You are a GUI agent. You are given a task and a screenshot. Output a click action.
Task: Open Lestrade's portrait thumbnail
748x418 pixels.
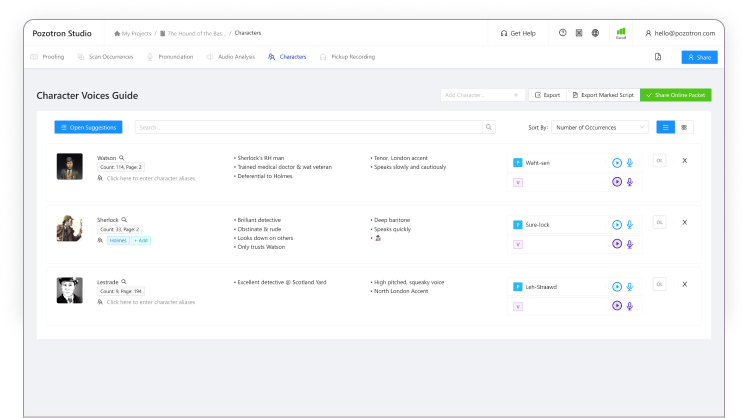point(70,290)
